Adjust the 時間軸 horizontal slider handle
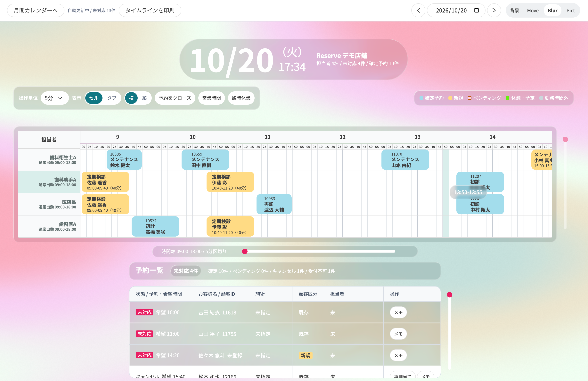Image resolution: width=588 pixels, height=381 pixels. (245, 251)
